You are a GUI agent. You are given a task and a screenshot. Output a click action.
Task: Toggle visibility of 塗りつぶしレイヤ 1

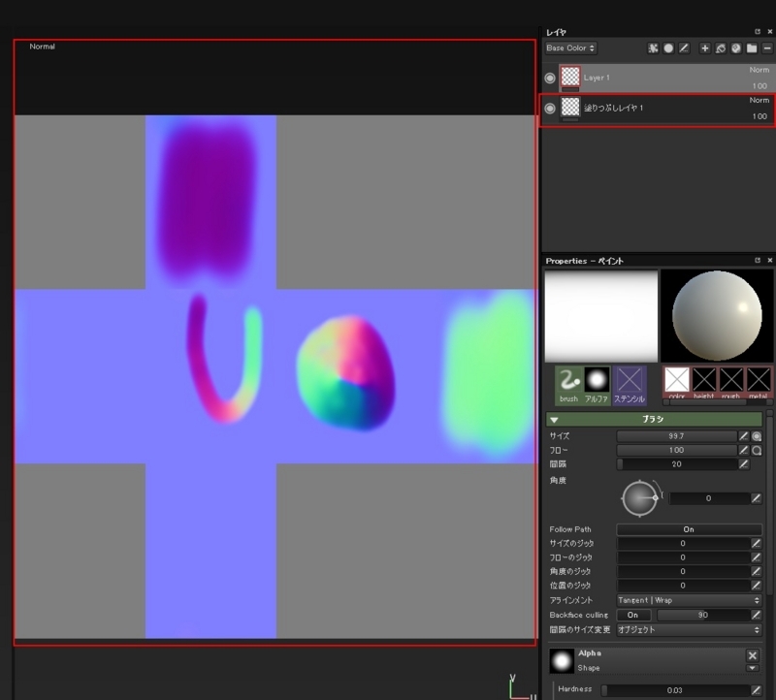[x=550, y=109]
